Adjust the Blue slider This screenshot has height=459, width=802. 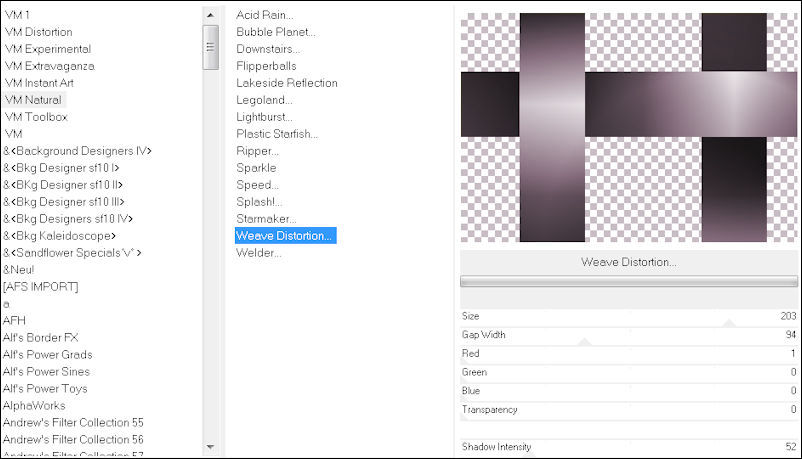(629, 391)
